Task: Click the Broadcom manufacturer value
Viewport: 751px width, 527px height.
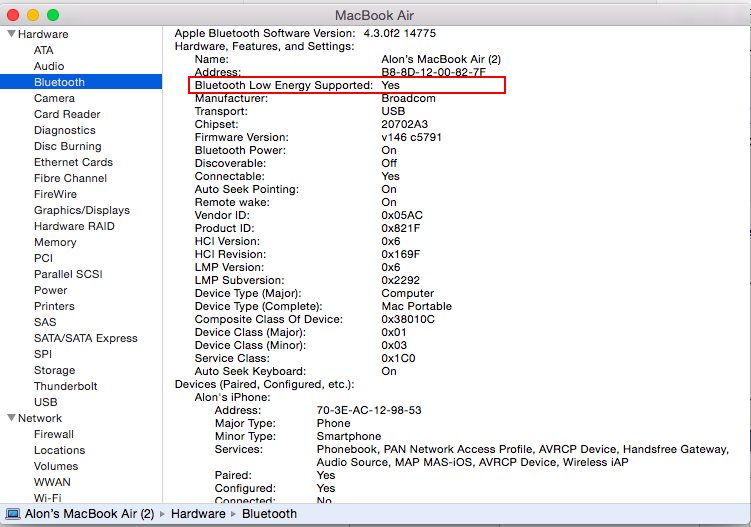Action: [x=409, y=98]
